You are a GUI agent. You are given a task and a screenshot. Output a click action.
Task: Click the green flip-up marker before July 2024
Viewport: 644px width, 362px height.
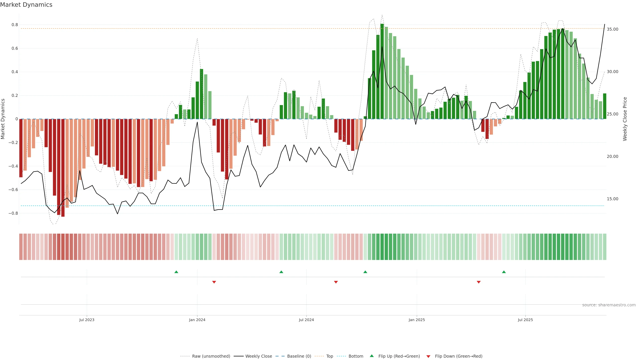pos(281,272)
